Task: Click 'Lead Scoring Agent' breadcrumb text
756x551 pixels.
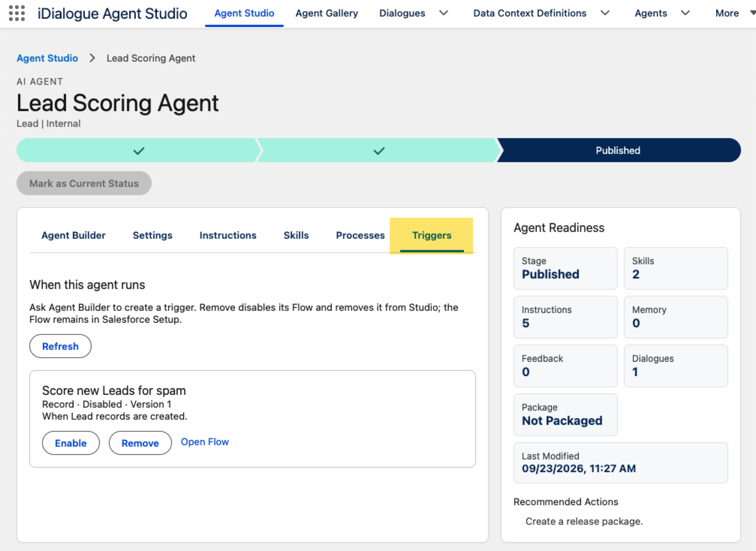Action: [x=151, y=58]
